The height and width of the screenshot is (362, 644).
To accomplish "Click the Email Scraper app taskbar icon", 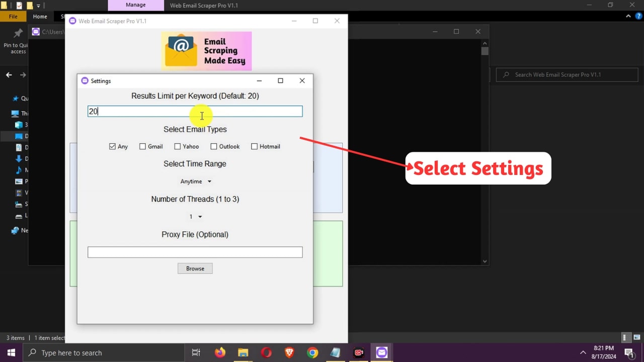I will coord(382,352).
